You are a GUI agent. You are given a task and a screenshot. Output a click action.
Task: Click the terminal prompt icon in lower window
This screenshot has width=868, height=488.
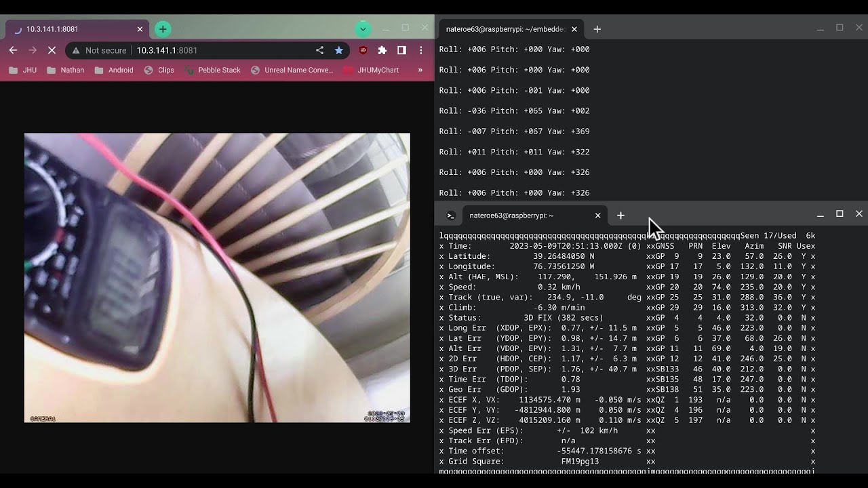pyautogui.click(x=450, y=216)
